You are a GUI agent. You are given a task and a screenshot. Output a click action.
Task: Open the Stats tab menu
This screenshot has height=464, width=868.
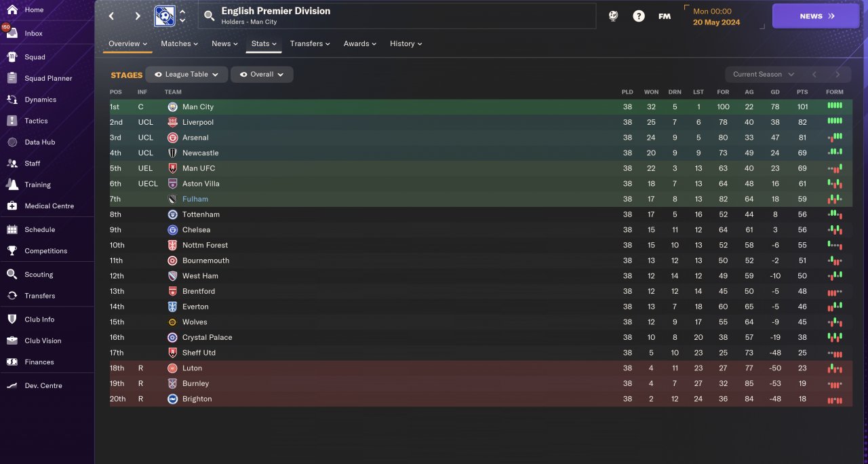pos(264,43)
